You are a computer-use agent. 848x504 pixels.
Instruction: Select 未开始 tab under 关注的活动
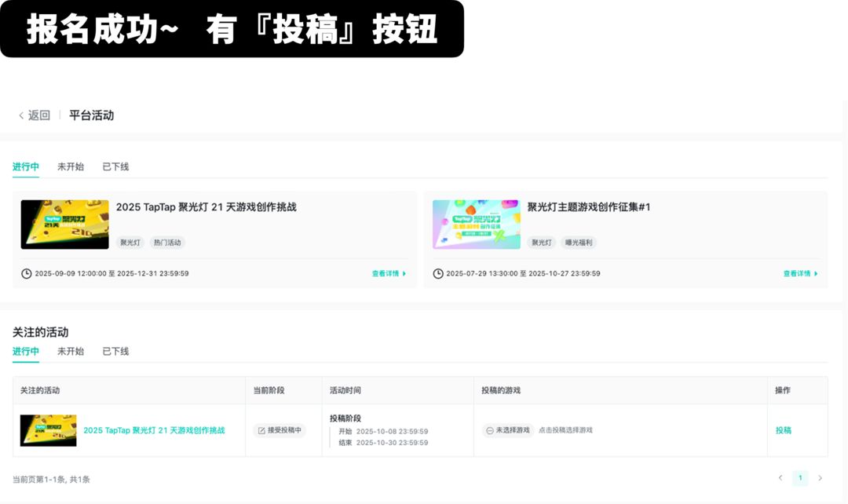coord(71,352)
